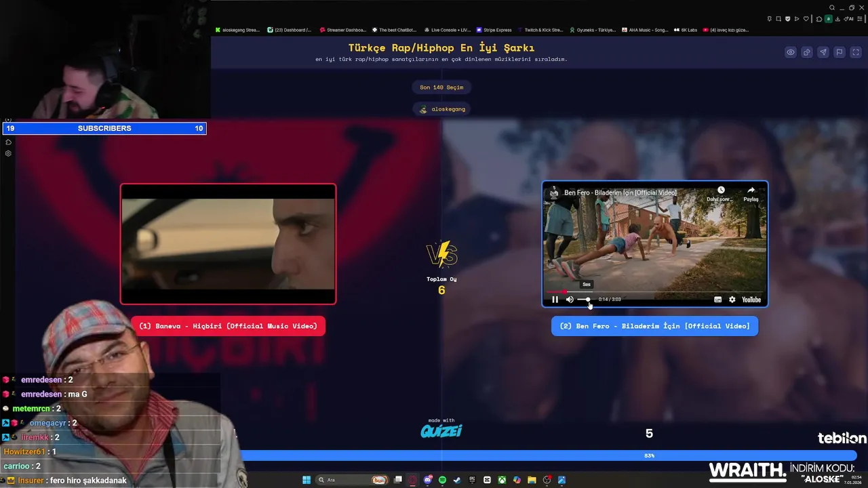Click chat message 'fero hiro şakkadanak'
Image resolution: width=868 pixels, height=488 pixels.
click(x=88, y=481)
